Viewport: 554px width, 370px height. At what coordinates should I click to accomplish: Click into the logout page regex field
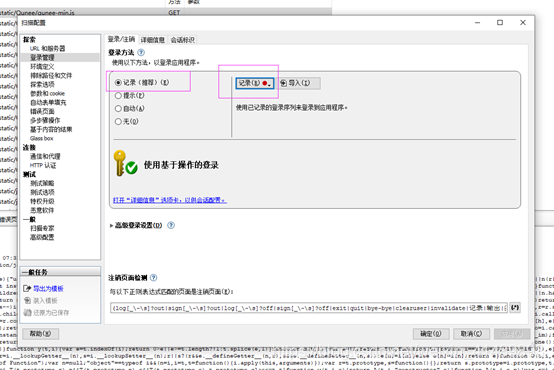point(309,308)
